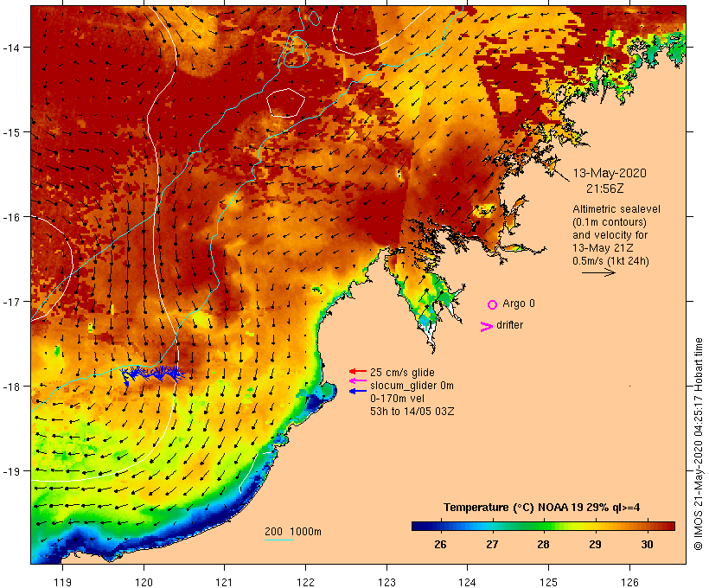Click the 0.5m/s (1kt 24h) label
Viewport: 709px width, 588px height.
[611, 261]
